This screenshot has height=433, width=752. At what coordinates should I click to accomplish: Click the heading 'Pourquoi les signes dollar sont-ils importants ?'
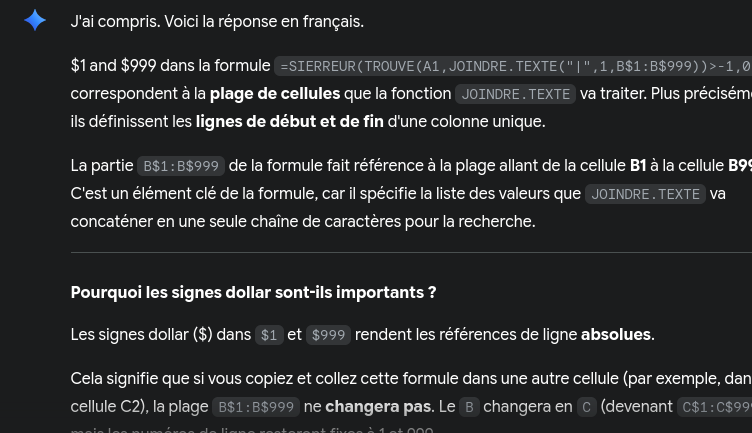click(x=253, y=293)
